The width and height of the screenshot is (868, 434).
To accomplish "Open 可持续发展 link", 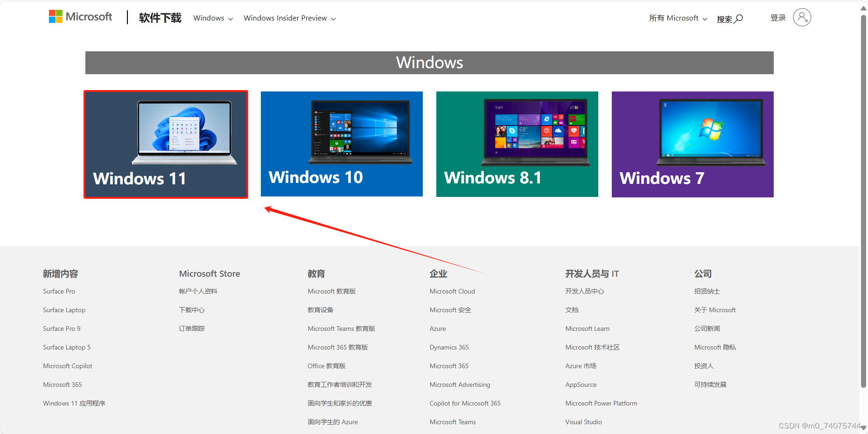I will coord(710,385).
